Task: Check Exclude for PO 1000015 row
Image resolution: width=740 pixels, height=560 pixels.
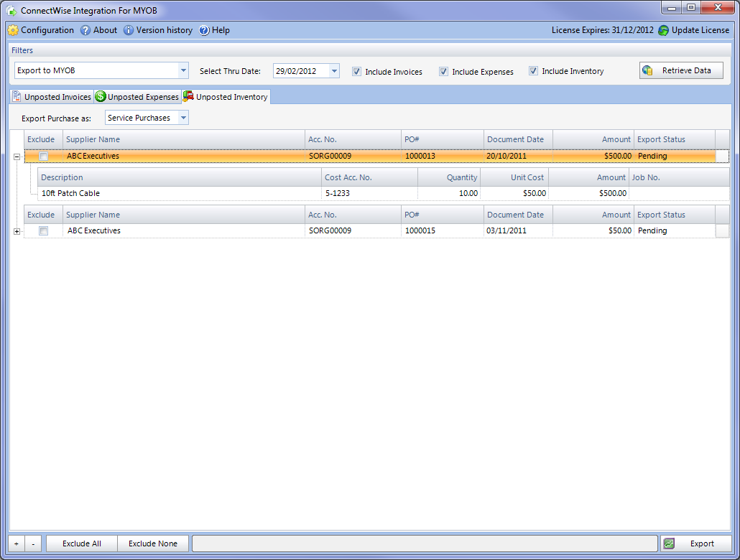Action: tap(43, 230)
